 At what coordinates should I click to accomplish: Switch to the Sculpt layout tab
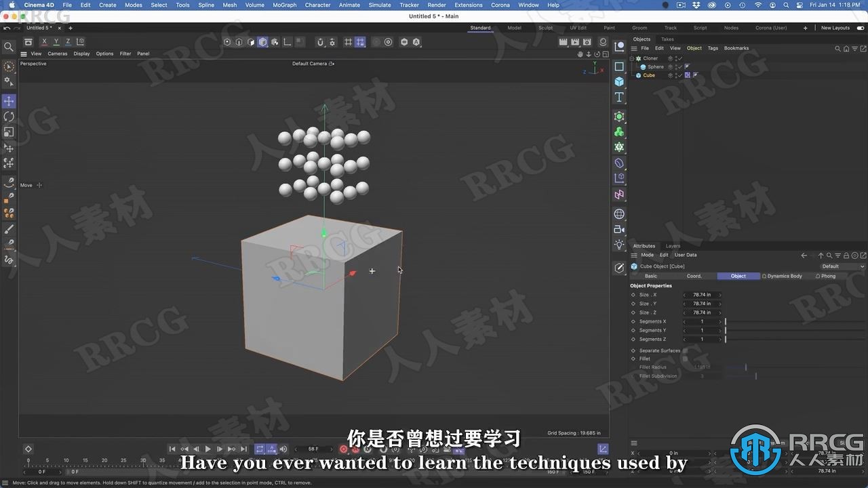(545, 28)
